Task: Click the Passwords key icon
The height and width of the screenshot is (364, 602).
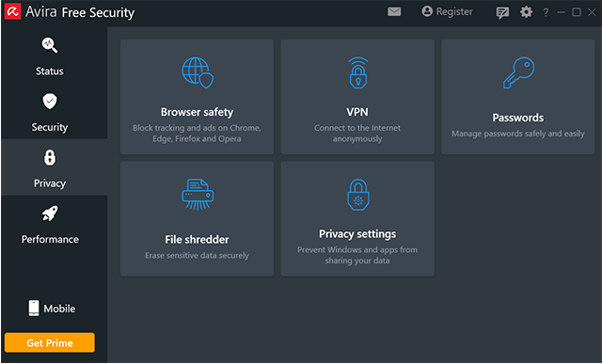Action: pyautogui.click(x=518, y=72)
